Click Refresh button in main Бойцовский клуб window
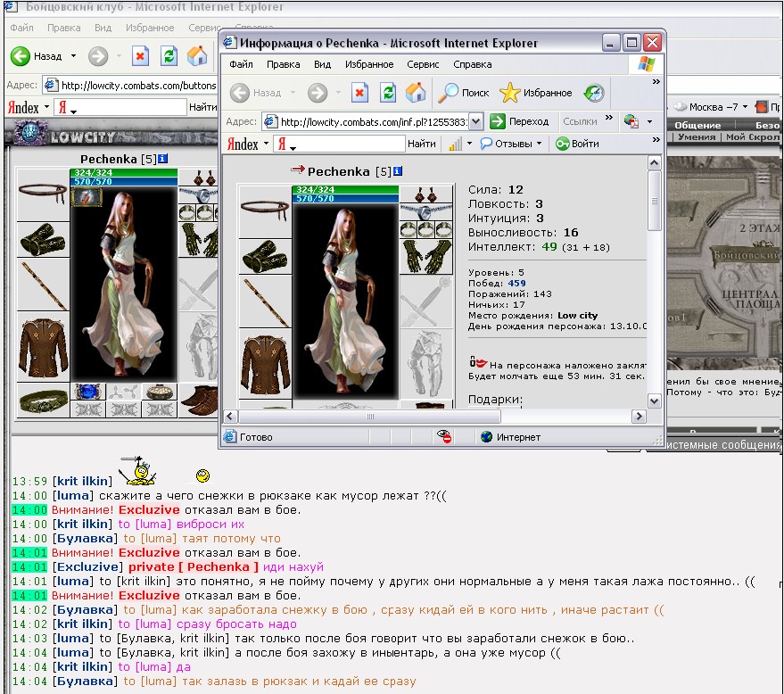 [x=169, y=56]
